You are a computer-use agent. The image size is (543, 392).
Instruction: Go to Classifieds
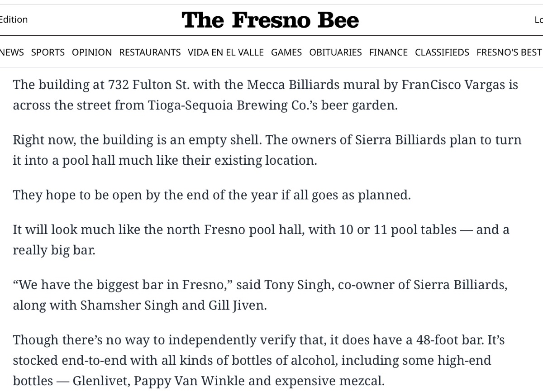(x=442, y=53)
